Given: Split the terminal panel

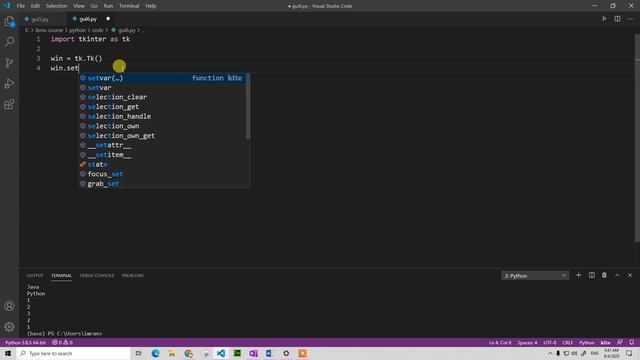Looking at the screenshot, I should pos(591,276).
